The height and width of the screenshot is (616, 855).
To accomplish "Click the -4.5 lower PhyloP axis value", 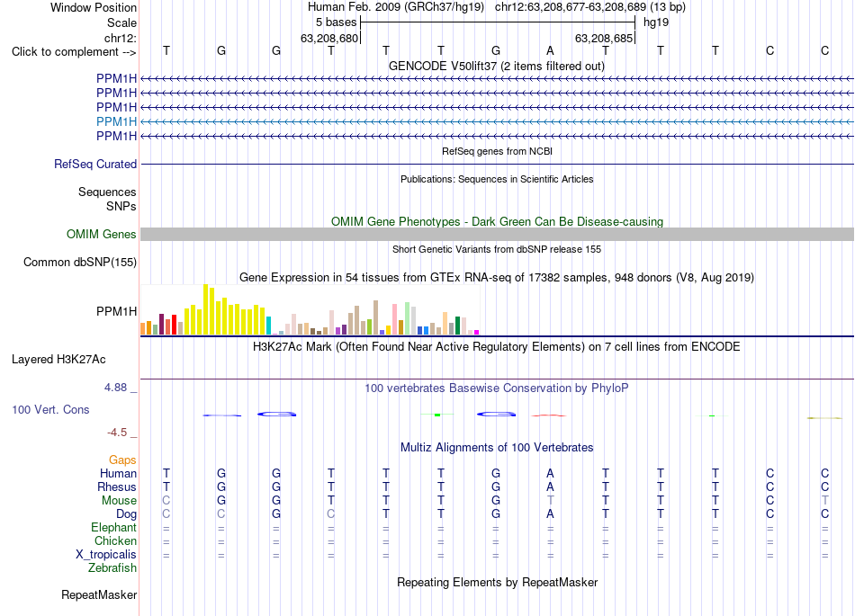I will pos(117,433).
